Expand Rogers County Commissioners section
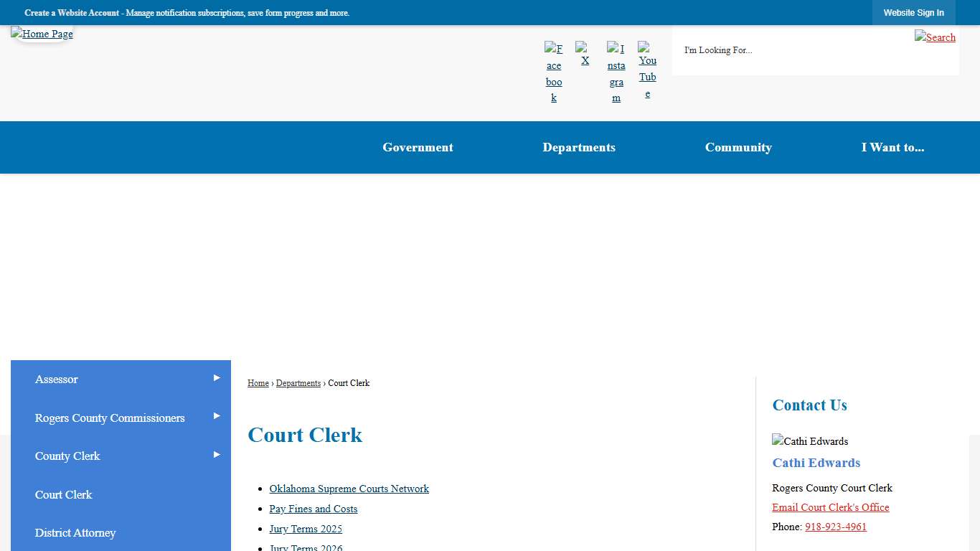This screenshot has height=551, width=980. [216, 415]
